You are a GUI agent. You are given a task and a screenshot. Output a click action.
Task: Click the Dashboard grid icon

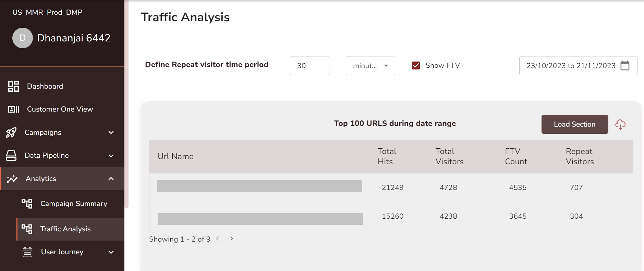tap(13, 86)
